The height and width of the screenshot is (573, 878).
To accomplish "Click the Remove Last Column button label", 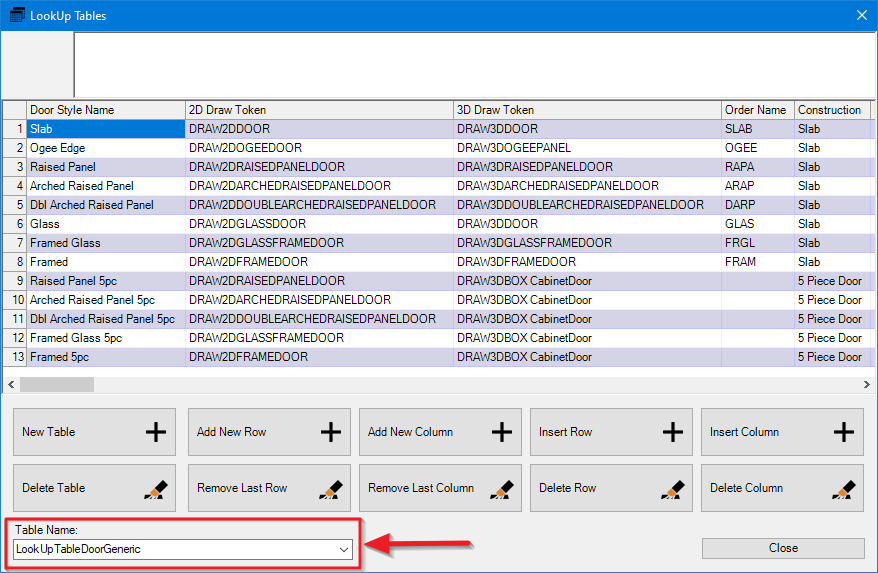I will (421, 488).
